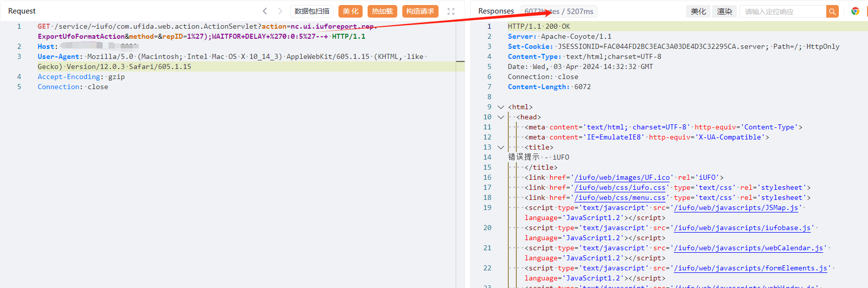Focus the 请输入定位响应 search field
868x288 pixels.
coord(783,11)
